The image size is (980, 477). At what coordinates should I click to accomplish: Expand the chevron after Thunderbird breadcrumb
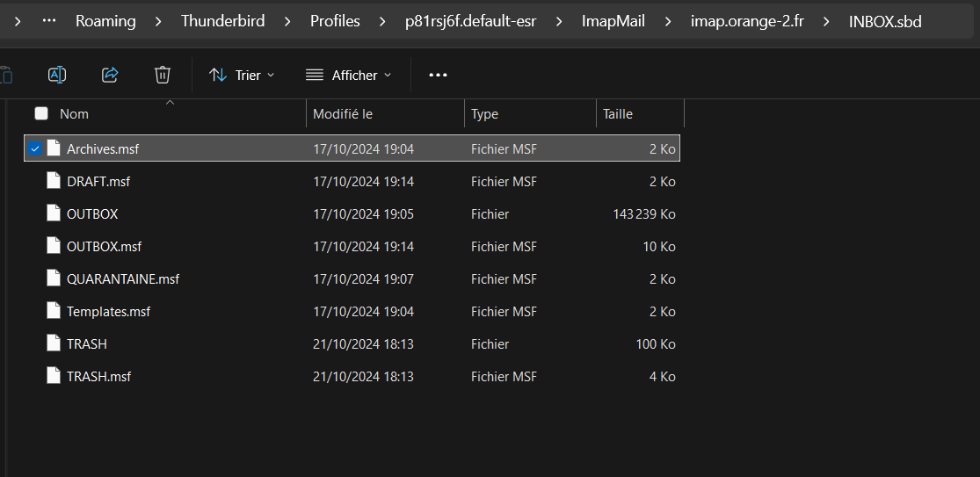[x=287, y=21]
